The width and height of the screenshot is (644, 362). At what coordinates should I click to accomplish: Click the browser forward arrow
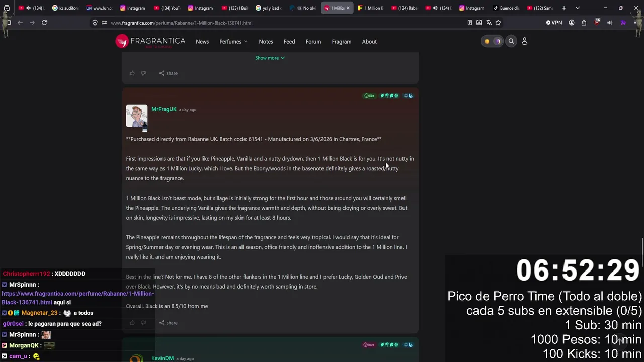pyautogui.click(x=32, y=23)
